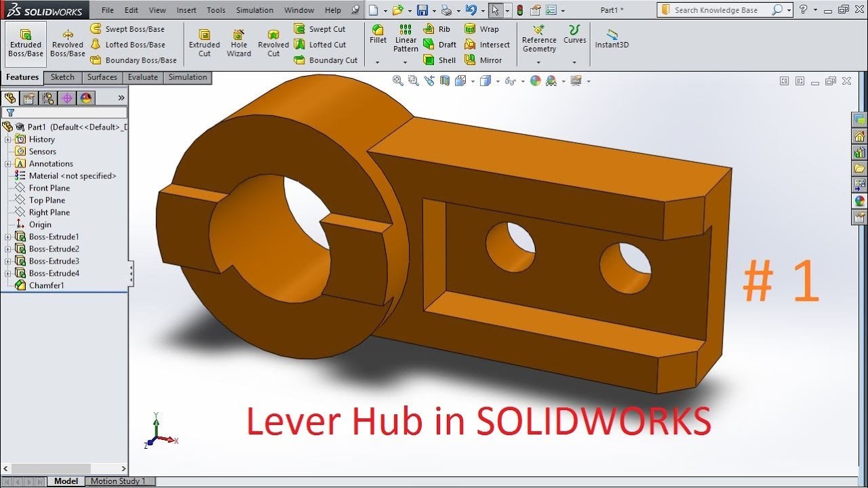Choose the Wrap feature
Image resolution: width=868 pixels, height=488 pixels.
point(481,29)
